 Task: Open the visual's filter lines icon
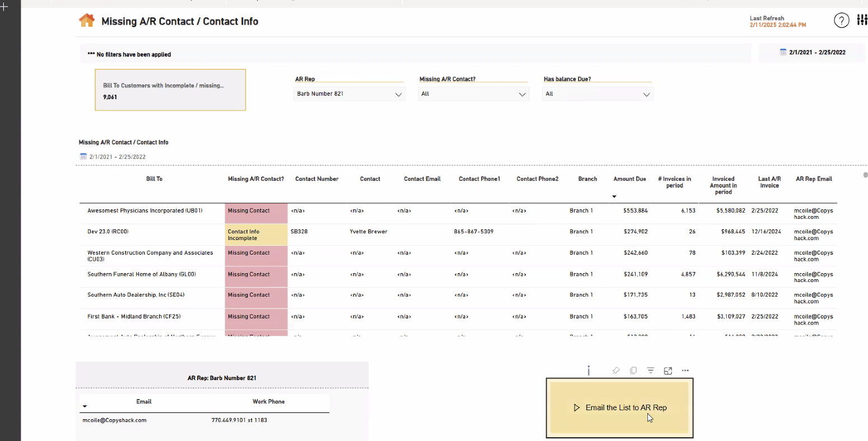(x=650, y=370)
